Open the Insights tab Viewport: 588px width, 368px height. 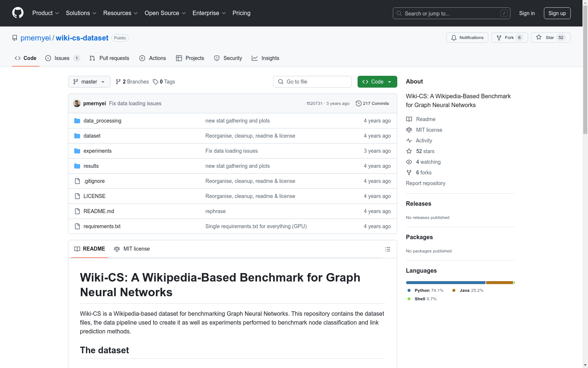click(266, 58)
